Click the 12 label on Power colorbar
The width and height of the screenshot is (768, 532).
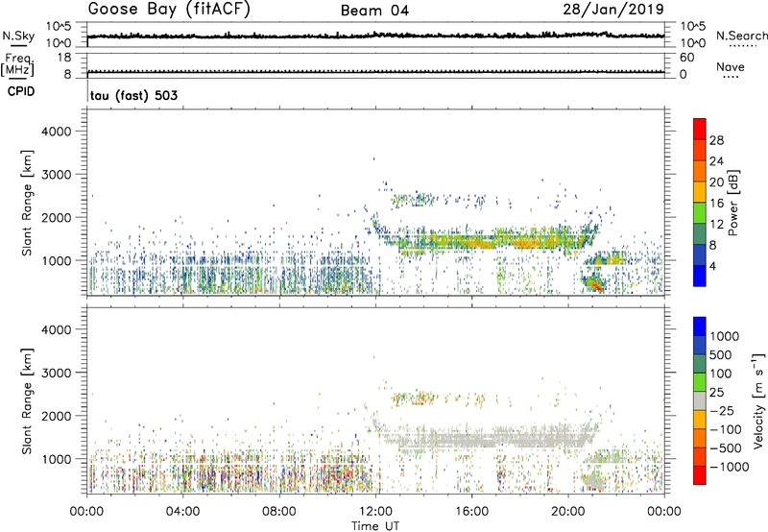(x=716, y=225)
